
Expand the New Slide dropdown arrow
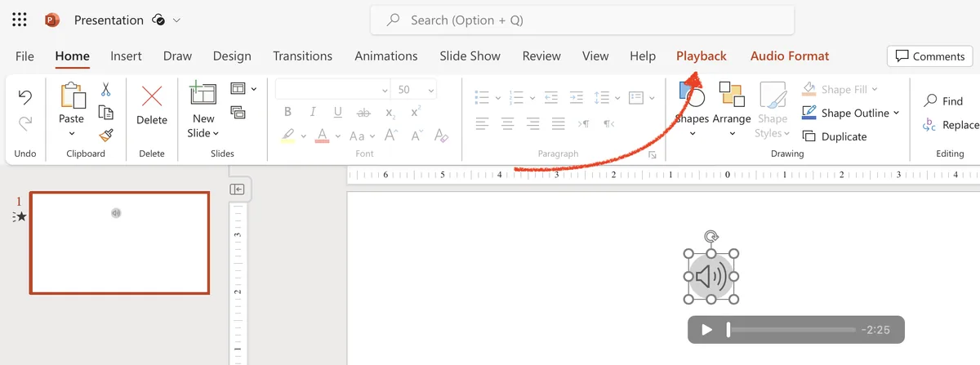coord(216,133)
